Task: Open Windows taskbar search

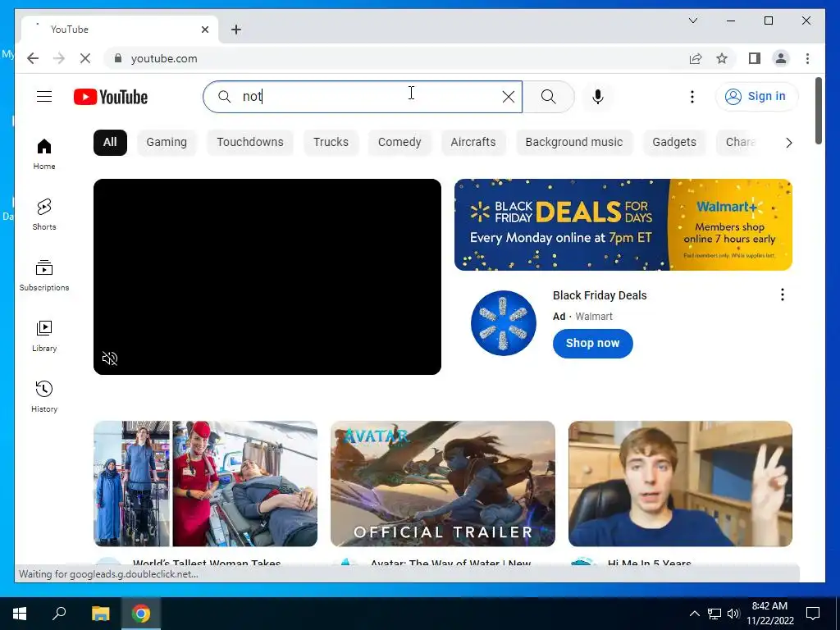Action: [59, 614]
